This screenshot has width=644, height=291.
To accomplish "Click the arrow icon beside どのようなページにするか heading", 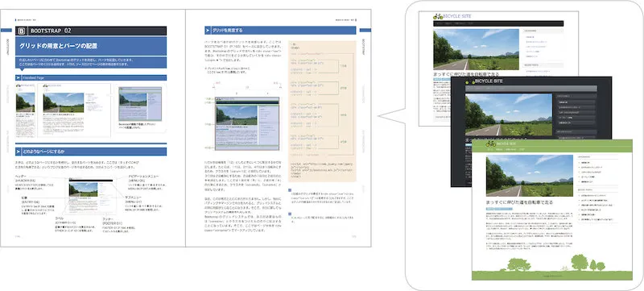I will (18, 152).
